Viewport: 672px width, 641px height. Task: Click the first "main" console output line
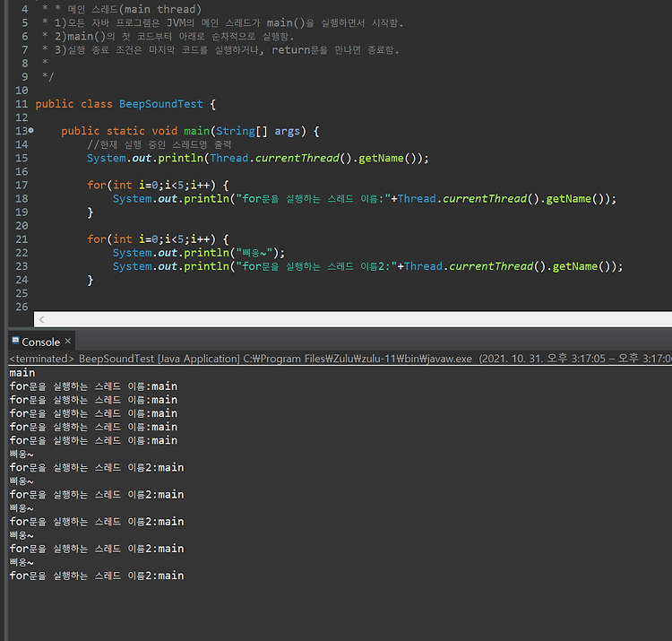tap(22, 373)
